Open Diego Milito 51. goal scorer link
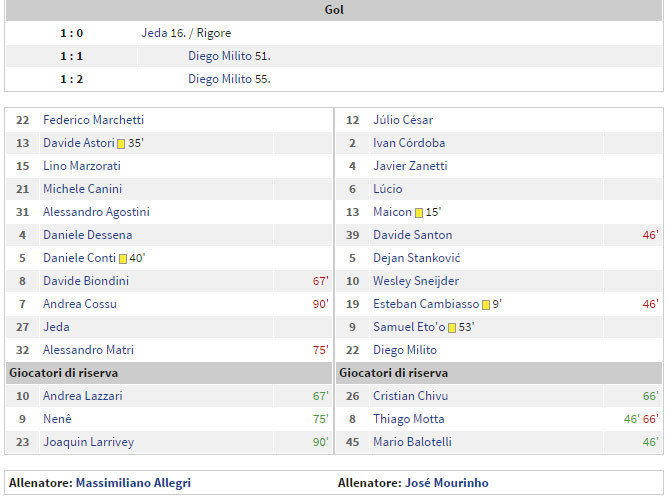 tap(229, 56)
